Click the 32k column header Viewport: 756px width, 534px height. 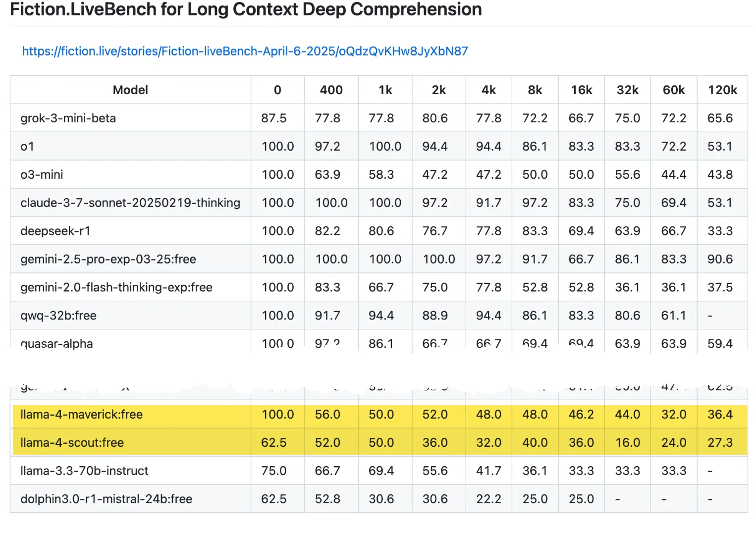627,90
